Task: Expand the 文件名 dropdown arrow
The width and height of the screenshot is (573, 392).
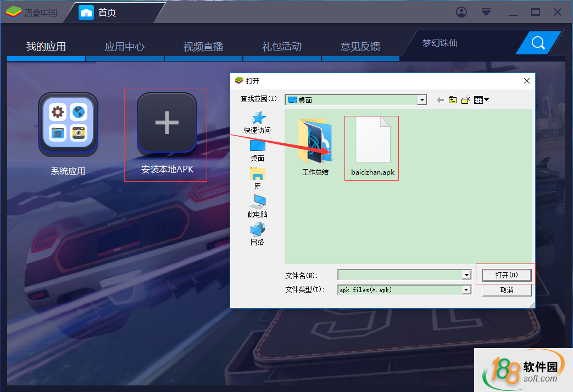Action: point(466,275)
